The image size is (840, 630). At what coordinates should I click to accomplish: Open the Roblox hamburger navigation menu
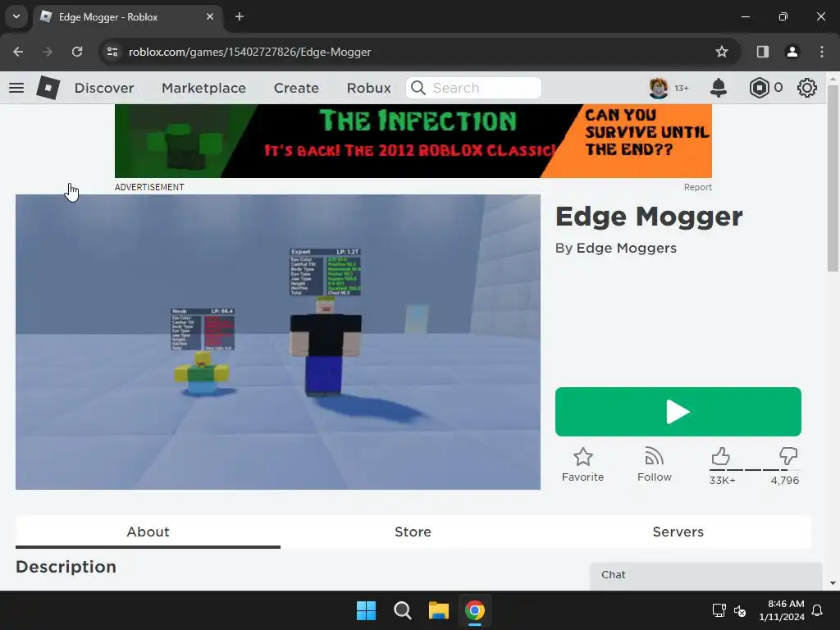tap(16, 87)
